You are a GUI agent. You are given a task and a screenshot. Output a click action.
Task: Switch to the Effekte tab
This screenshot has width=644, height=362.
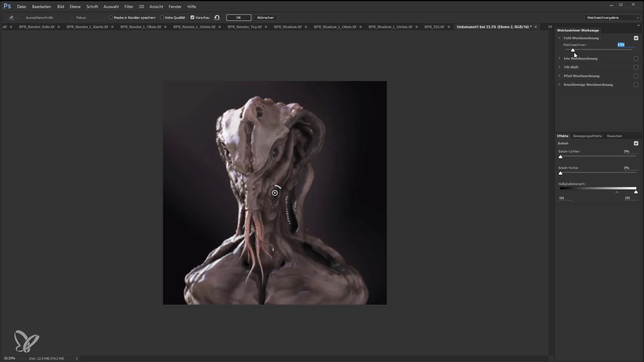(562, 136)
